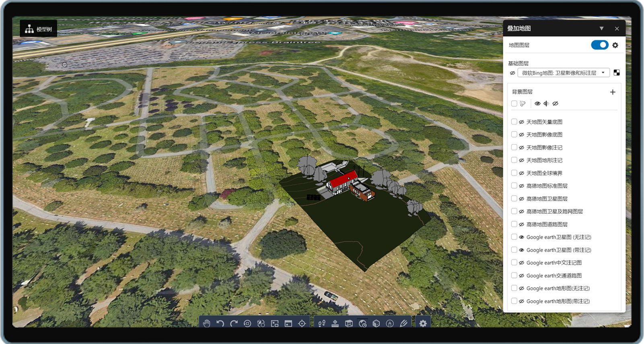Click the undo arrow in bottom toolbar

[220, 323]
